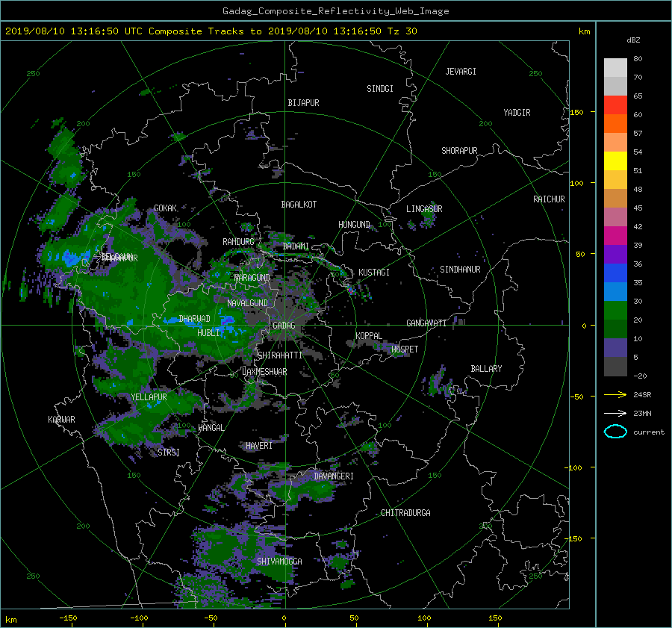Click the HAVERI label

click(259, 446)
